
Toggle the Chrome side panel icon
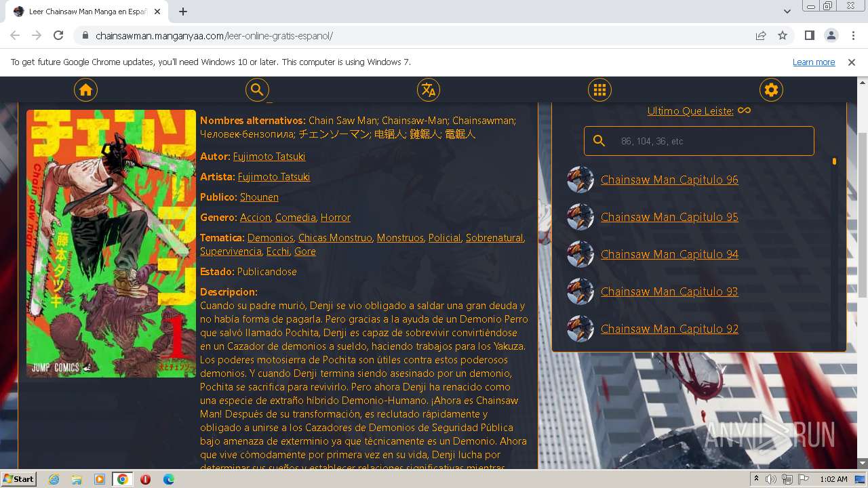[809, 35]
